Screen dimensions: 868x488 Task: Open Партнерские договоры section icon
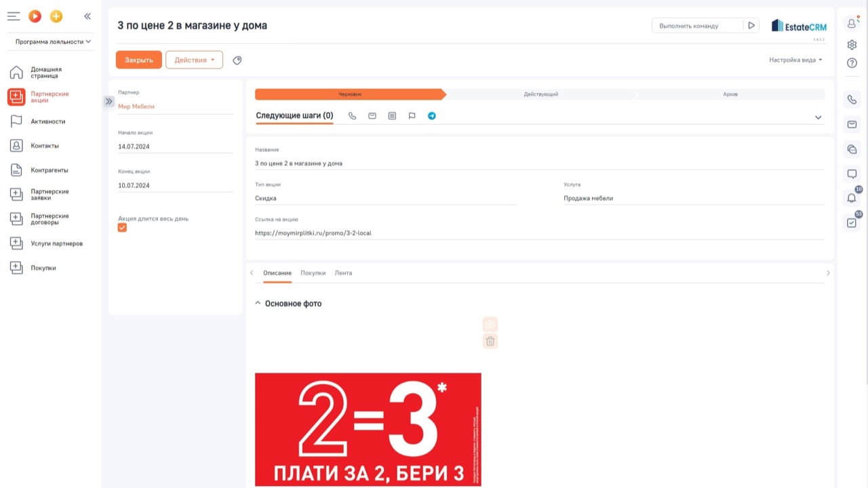click(16, 219)
